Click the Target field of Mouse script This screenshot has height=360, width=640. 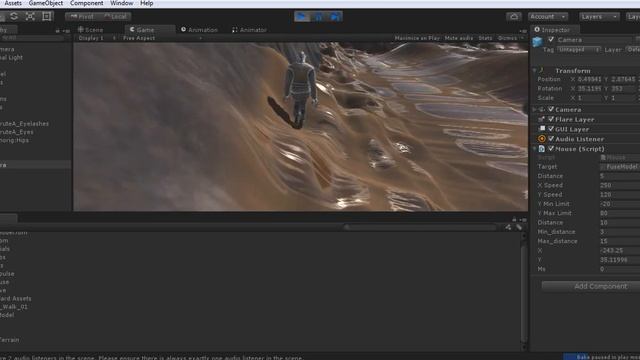coord(620,167)
